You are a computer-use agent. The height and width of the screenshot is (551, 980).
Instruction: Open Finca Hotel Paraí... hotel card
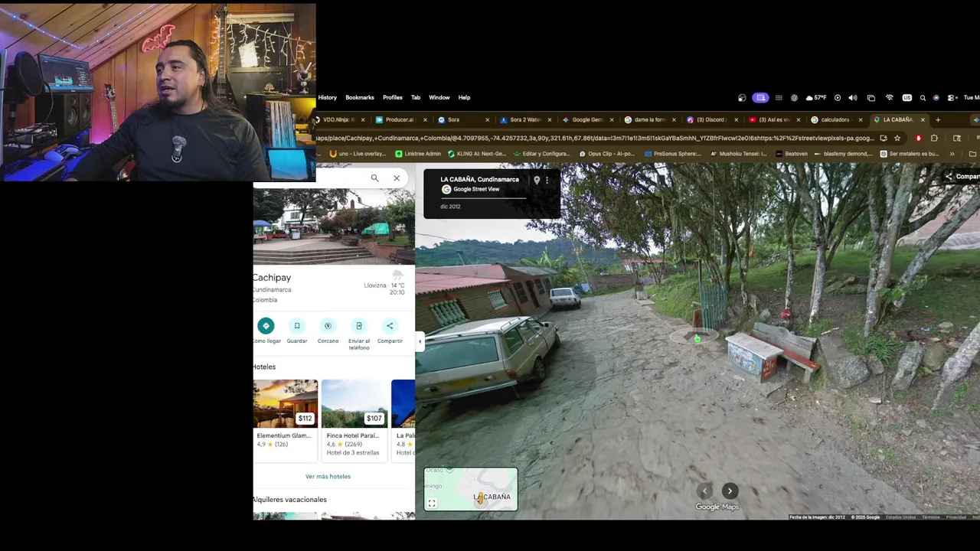coord(354,421)
